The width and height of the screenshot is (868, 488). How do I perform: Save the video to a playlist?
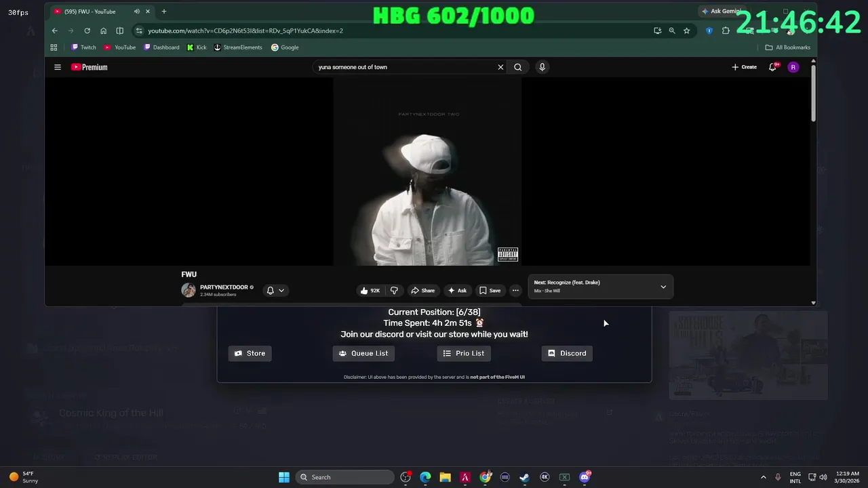click(x=490, y=290)
